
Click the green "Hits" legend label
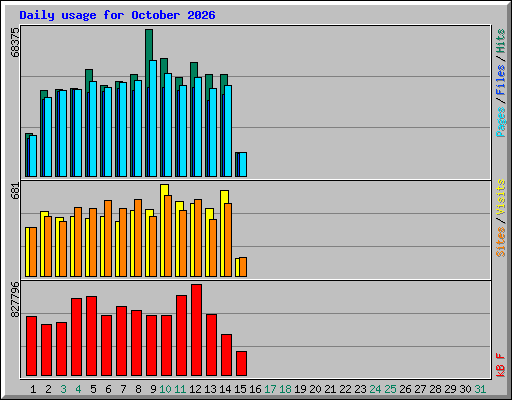[501, 41]
